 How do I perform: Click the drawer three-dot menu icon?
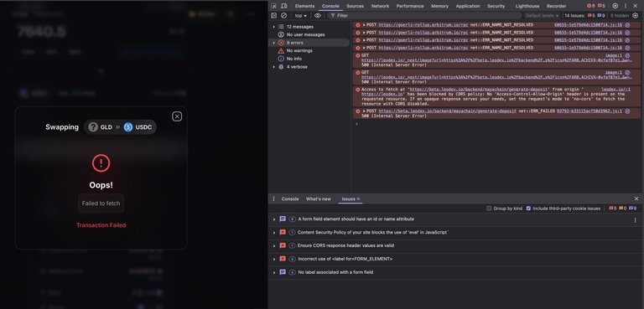point(274,198)
